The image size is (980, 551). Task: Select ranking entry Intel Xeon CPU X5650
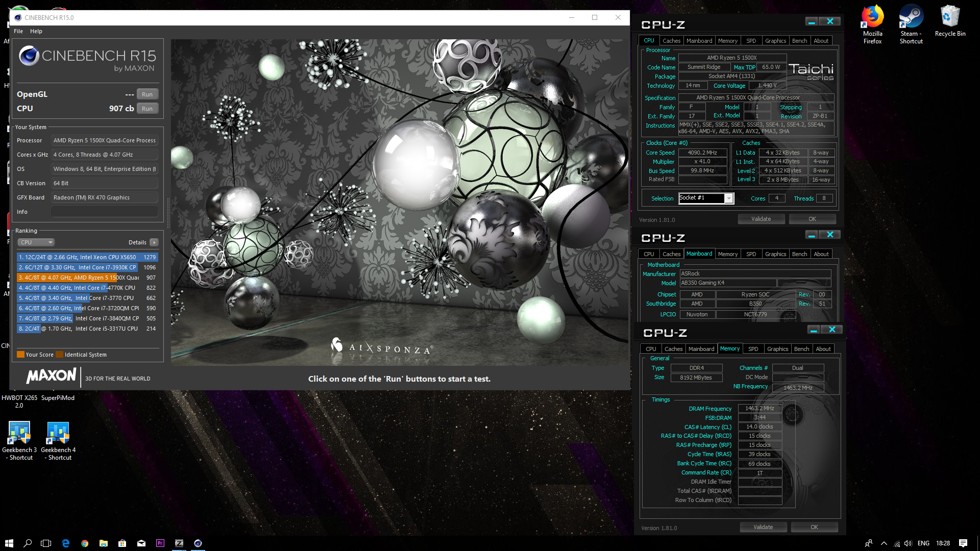tap(87, 257)
